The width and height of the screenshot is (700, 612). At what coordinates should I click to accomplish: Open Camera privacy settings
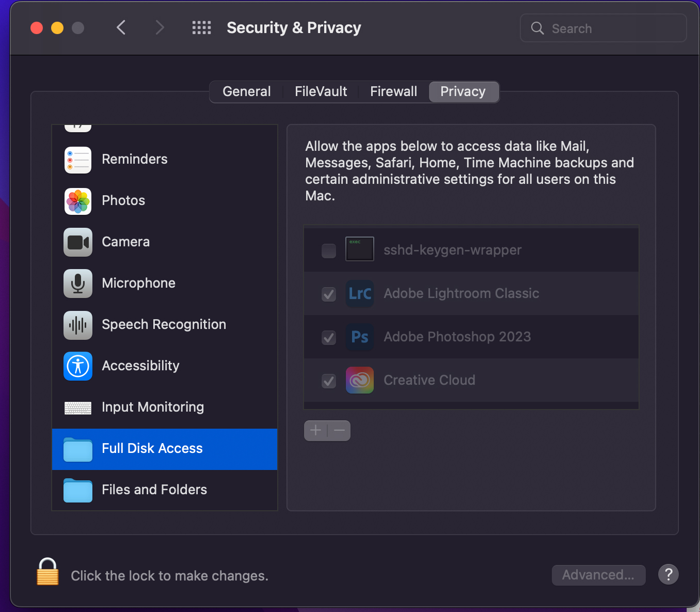pyautogui.click(x=78, y=242)
